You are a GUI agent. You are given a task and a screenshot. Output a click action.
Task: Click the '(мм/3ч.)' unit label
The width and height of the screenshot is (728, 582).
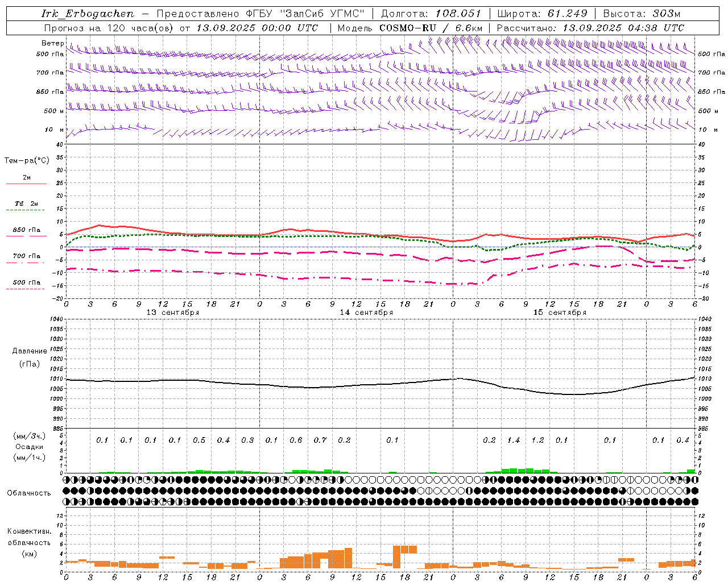click(x=30, y=436)
